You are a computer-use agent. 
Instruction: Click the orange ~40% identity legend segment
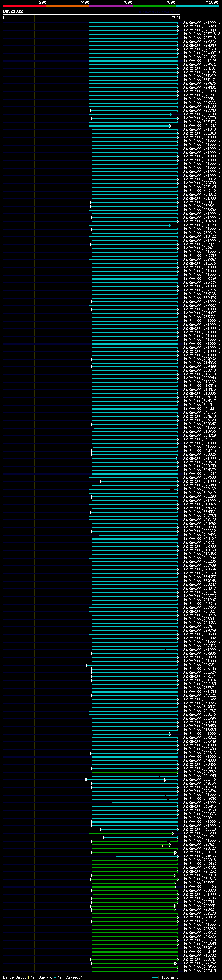pyautogui.click(x=68, y=6)
